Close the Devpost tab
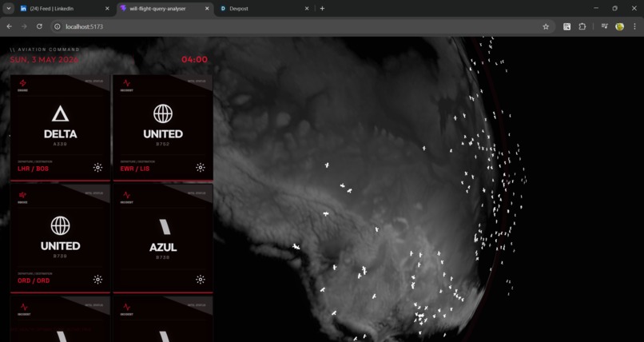 [306, 8]
